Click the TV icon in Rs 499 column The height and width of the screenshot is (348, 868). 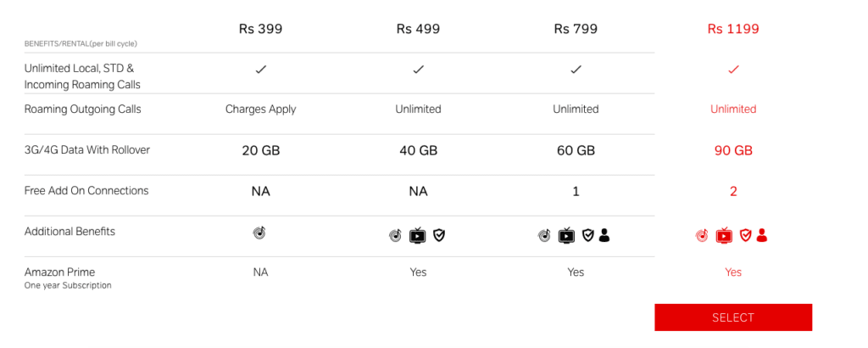[417, 235]
